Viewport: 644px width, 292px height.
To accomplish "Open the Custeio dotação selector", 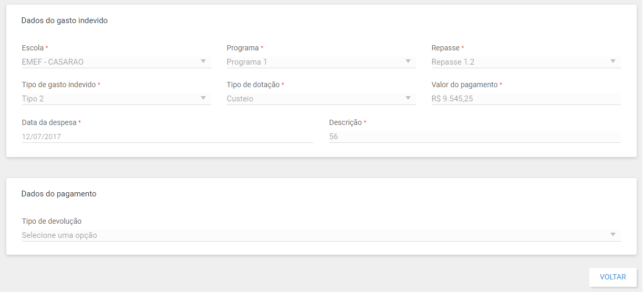I will [321, 99].
